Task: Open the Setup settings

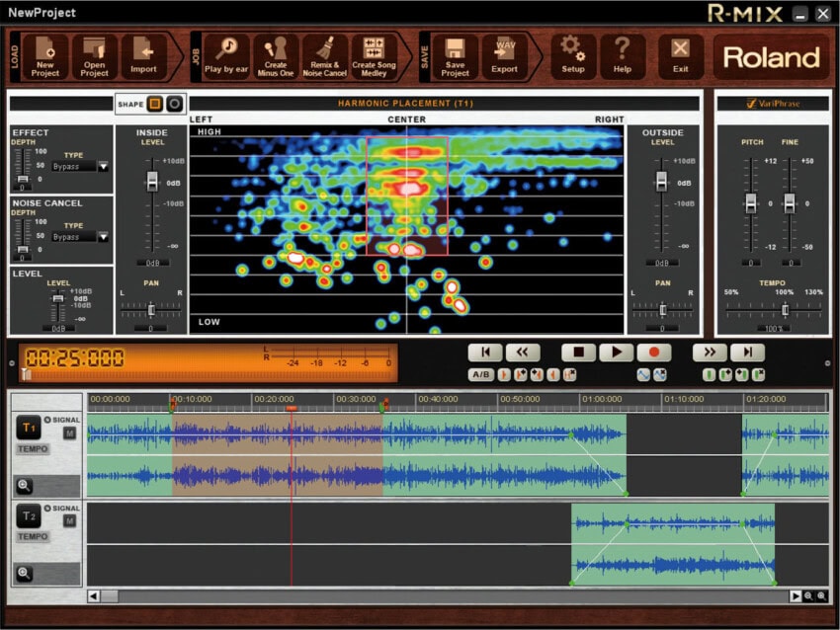Action: point(573,55)
